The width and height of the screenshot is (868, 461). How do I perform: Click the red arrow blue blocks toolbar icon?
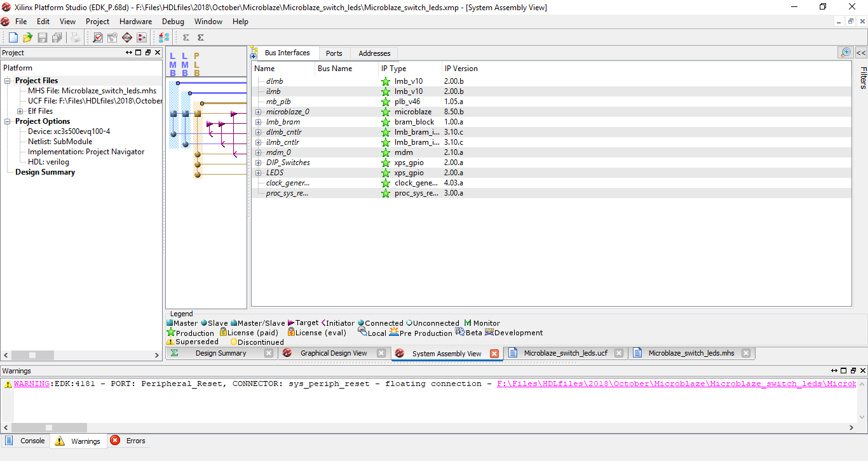pos(164,37)
